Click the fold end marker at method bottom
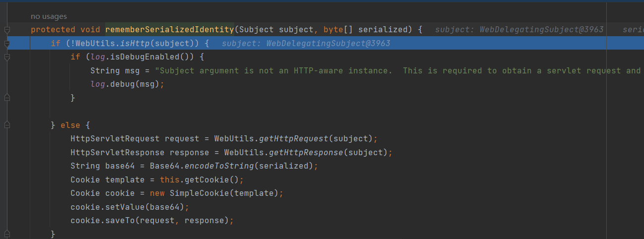Viewport: 644px width, 239px height. [x=7, y=233]
